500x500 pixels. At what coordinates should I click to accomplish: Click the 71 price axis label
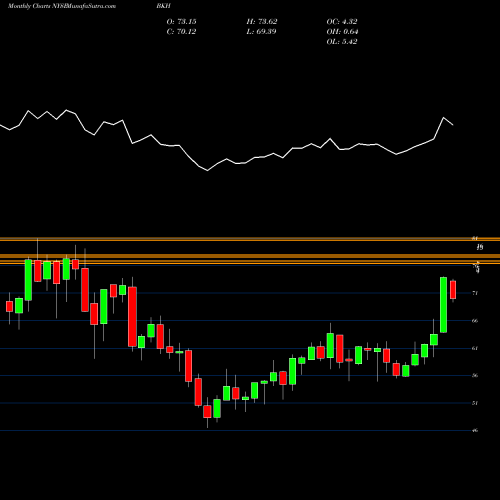point(475,293)
